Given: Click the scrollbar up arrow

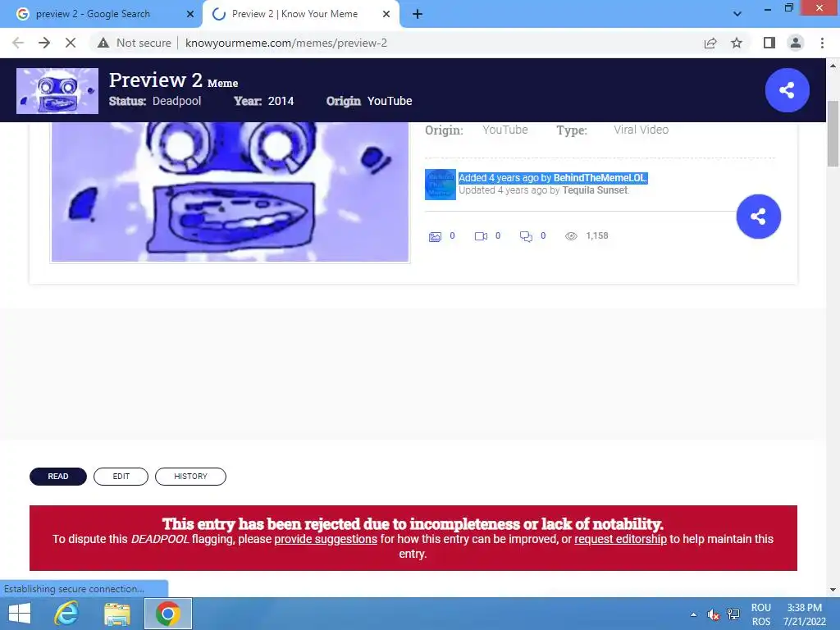Looking at the screenshot, I should (833, 66).
